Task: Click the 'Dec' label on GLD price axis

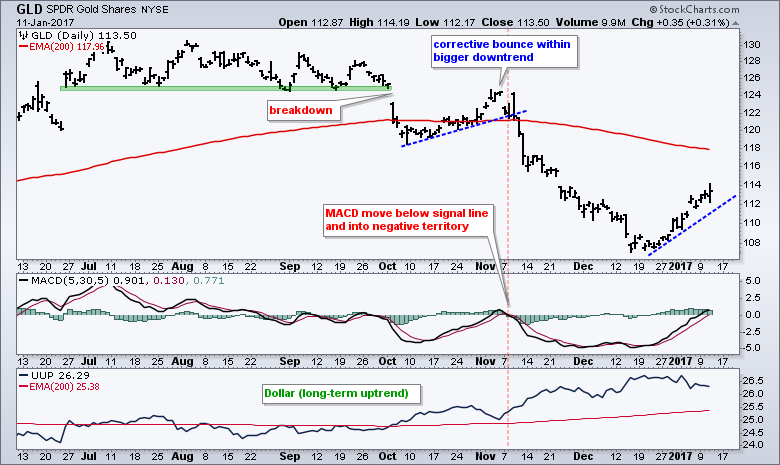Action: click(x=583, y=266)
